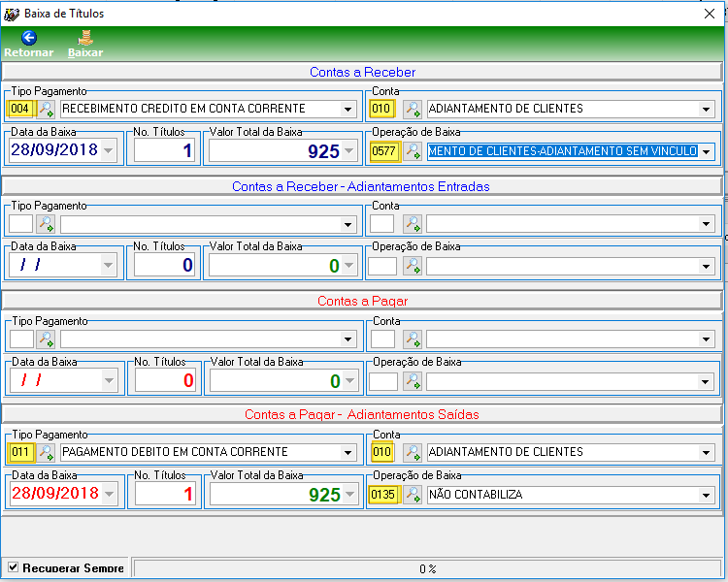Viewport: 728px width, 582px height.
Task: Click Contas a Pagar - Adiantamentos Saídas header
Action: (362, 414)
